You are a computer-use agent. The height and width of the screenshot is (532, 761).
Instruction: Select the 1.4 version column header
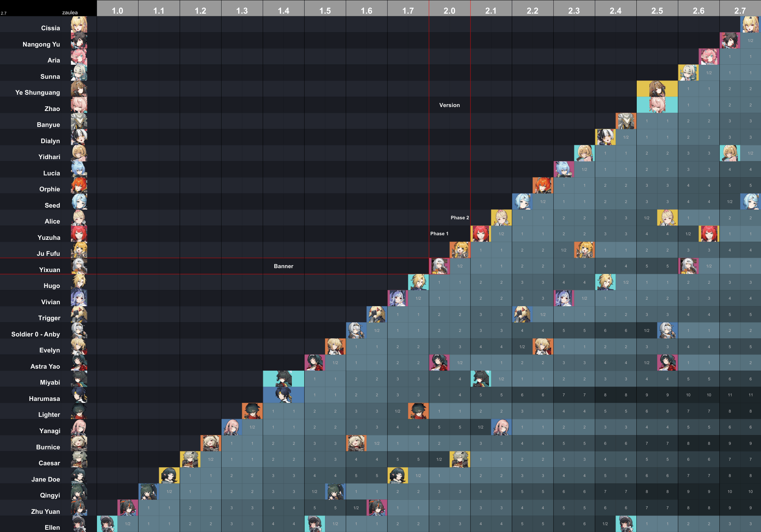pos(283,11)
